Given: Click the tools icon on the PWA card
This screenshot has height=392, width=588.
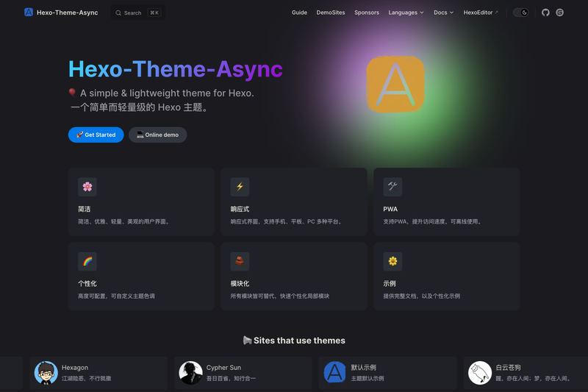Looking at the screenshot, I should [392, 187].
